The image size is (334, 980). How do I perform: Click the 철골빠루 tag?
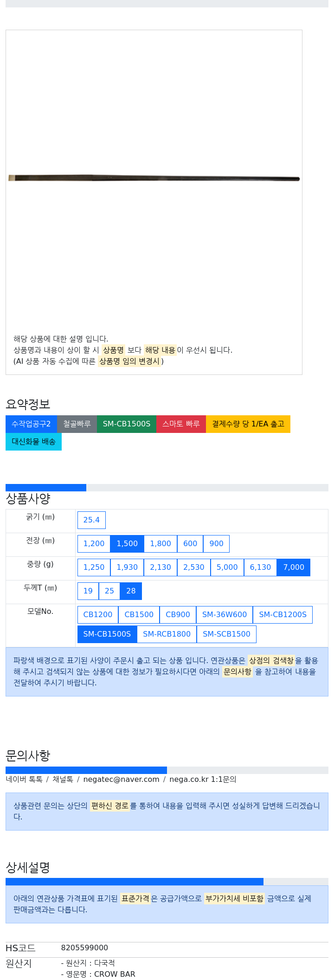77,424
